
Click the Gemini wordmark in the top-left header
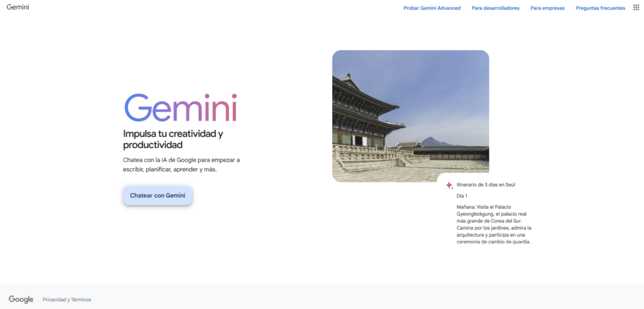point(18,7)
